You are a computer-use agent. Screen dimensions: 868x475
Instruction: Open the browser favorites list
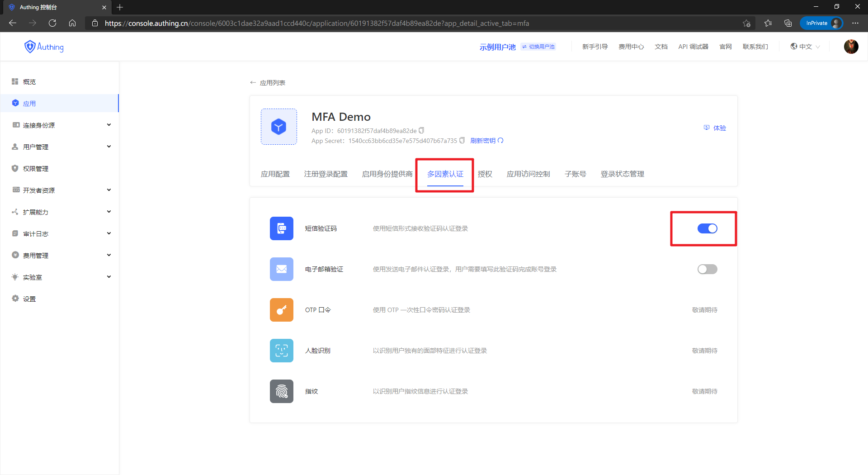click(x=768, y=23)
